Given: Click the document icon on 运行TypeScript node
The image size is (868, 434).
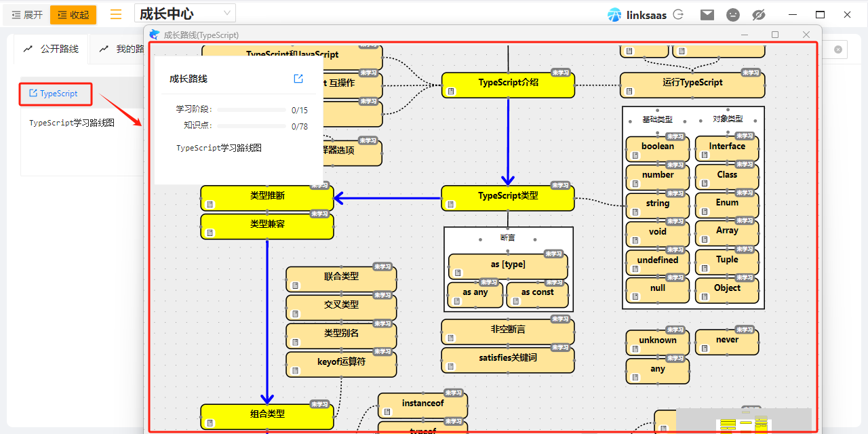Looking at the screenshot, I should pyautogui.click(x=629, y=91).
